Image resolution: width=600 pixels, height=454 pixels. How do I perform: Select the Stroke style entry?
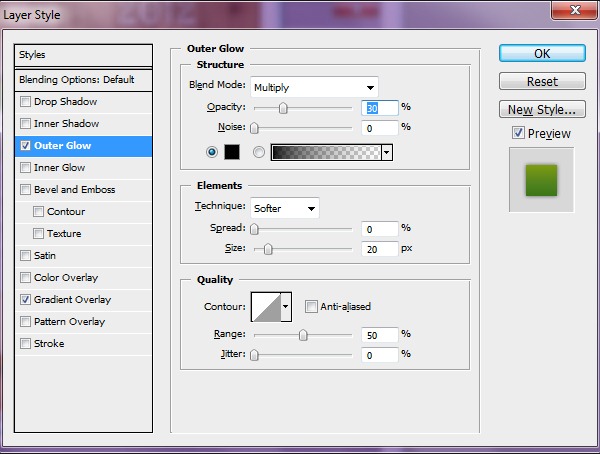tap(49, 343)
